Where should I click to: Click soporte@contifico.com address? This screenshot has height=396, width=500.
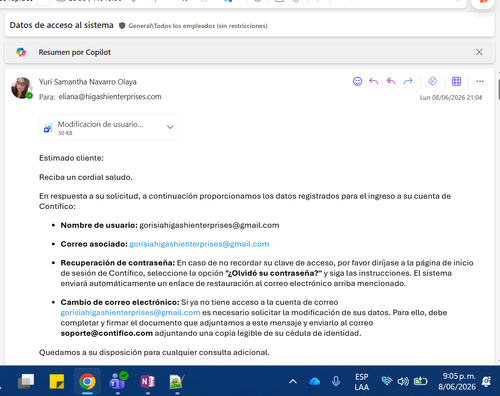tap(107, 333)
